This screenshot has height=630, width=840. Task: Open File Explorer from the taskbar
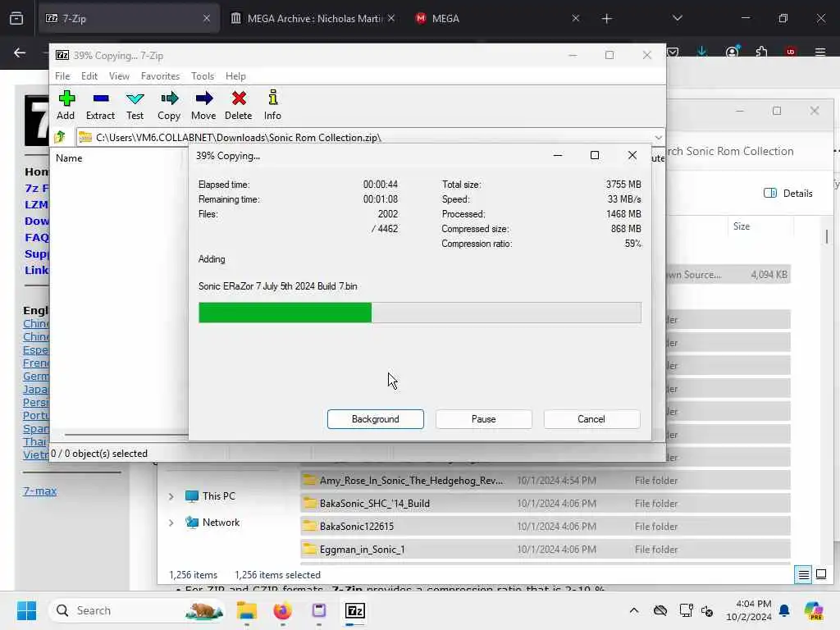tap(247, 610)
